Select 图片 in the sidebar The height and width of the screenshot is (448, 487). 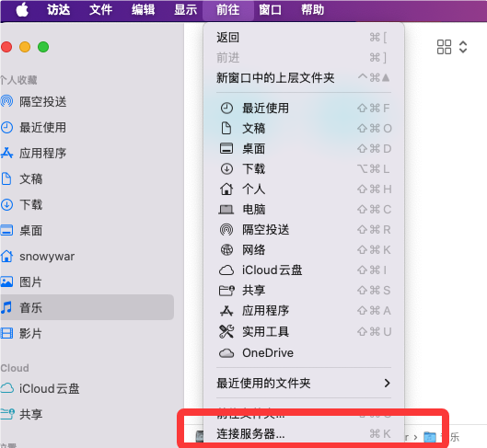pos(87,282)
